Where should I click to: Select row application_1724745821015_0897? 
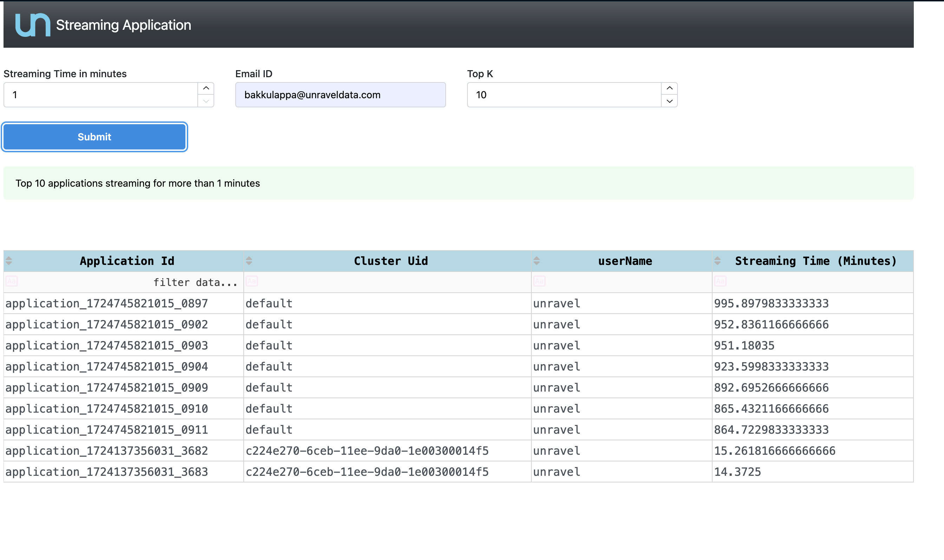(107, 304)
